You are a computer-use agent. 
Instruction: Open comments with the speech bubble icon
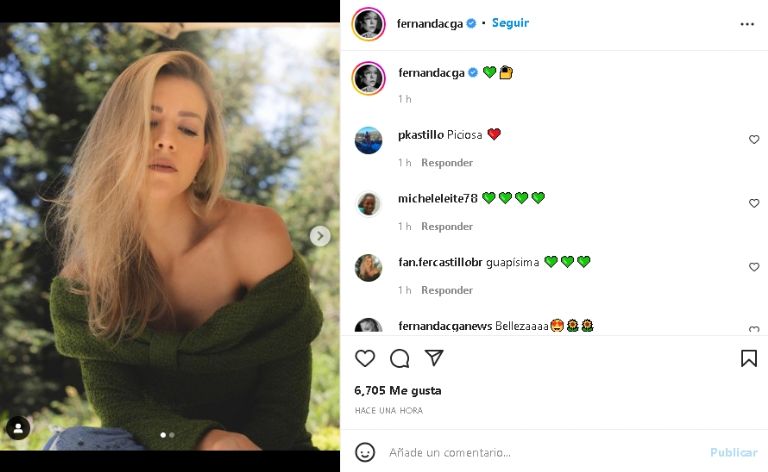(x=400, y=358)
